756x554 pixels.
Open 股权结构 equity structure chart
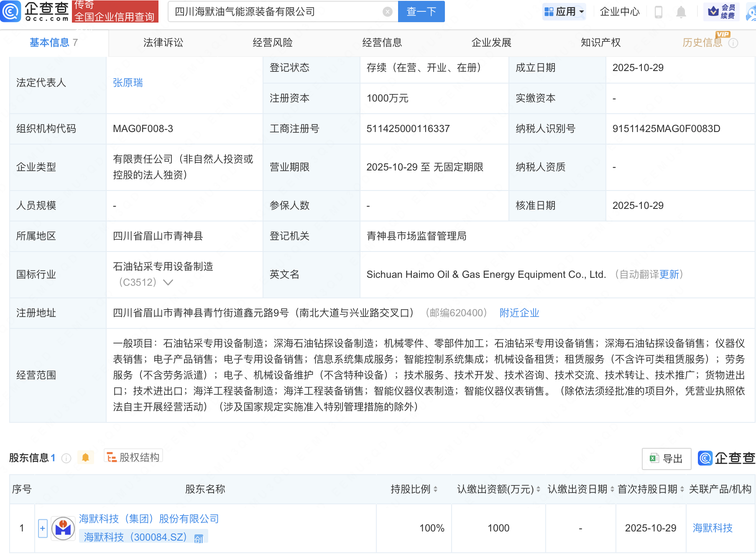(x=133, y=457)
